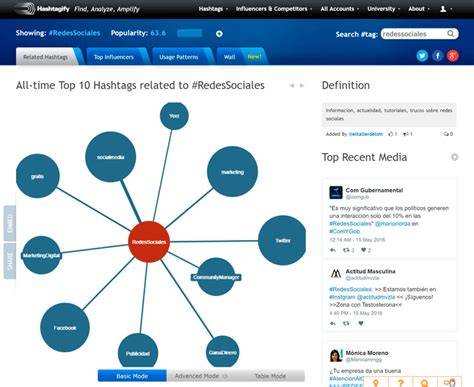The image size is (474, 387).
Task: Open the Top Recent Media settings gear
Action: click(x=454, y=157)
